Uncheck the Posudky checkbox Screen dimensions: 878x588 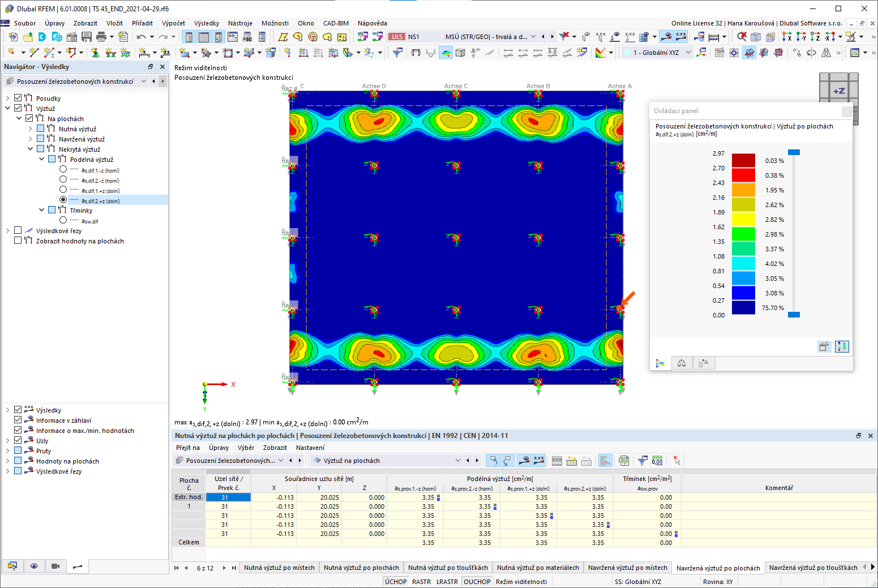point(18,98)
